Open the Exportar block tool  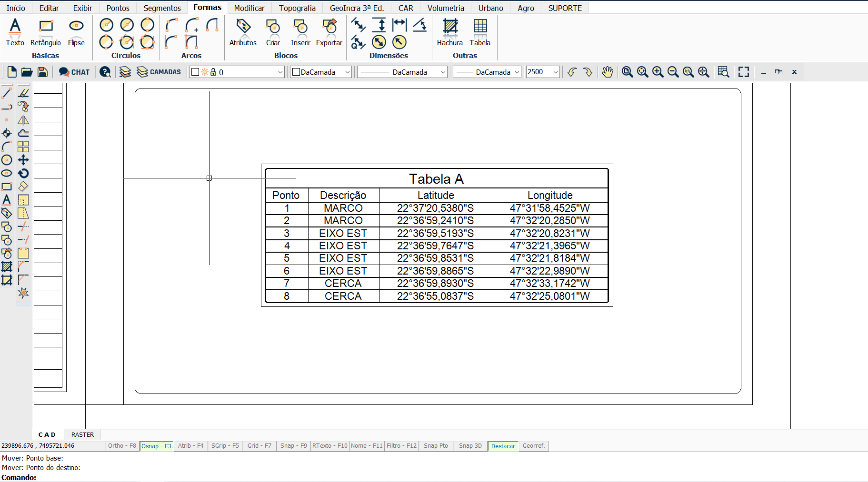point(329,32)
